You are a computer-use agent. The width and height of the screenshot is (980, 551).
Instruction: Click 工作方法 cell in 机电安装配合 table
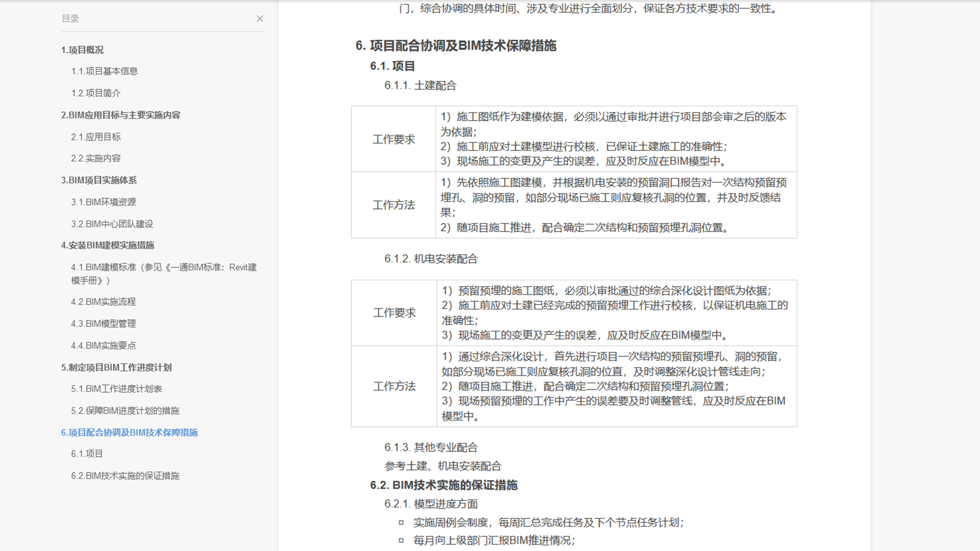(394, 386)
